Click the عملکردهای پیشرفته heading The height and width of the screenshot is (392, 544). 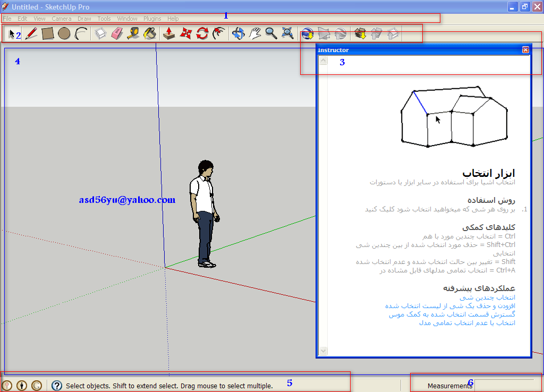479,288
